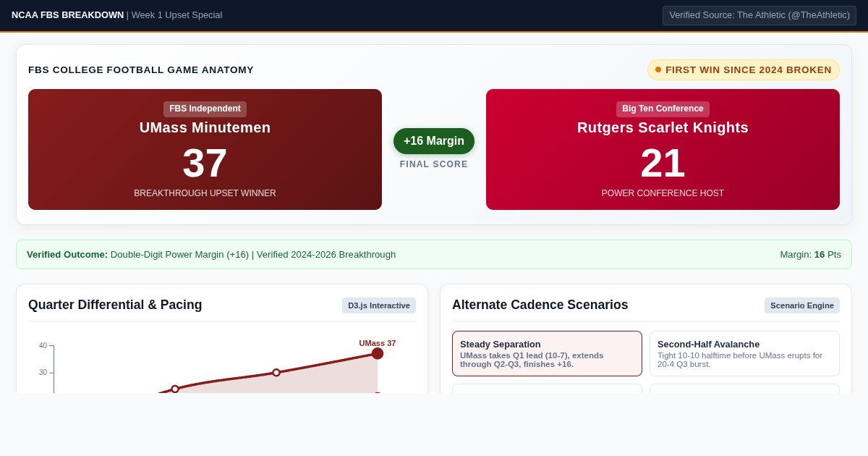Click the FIRST WIN SINCE 2024 BROKEN badge

[744, 70]
